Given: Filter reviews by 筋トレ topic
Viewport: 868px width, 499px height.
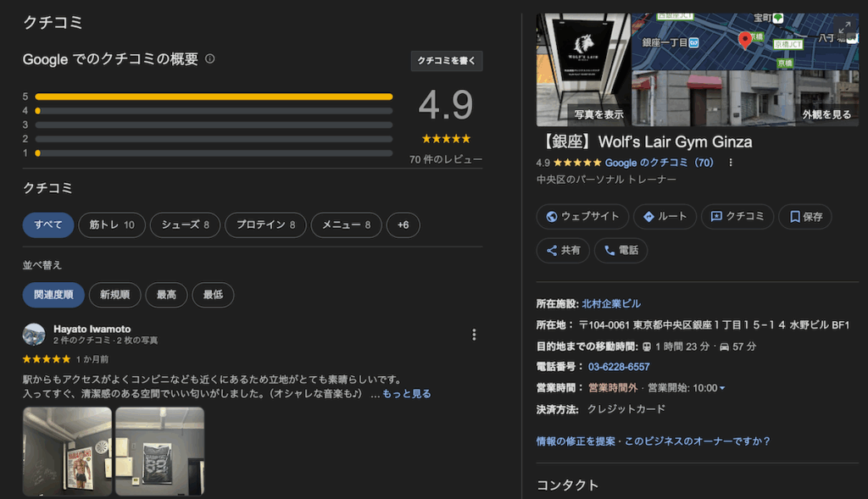Looking at the screenshot, I should [112, 225].
